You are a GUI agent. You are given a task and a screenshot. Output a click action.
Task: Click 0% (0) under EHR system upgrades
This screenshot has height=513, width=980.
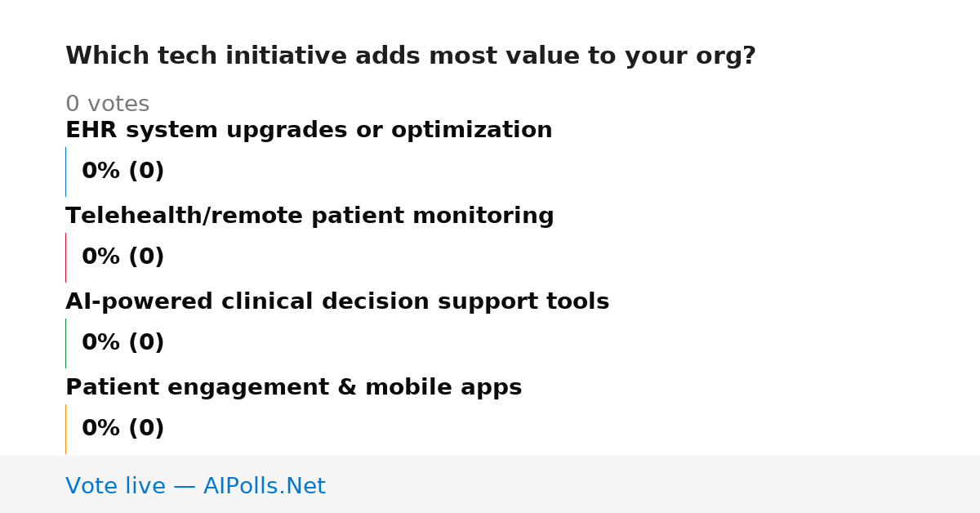point(123,172)
